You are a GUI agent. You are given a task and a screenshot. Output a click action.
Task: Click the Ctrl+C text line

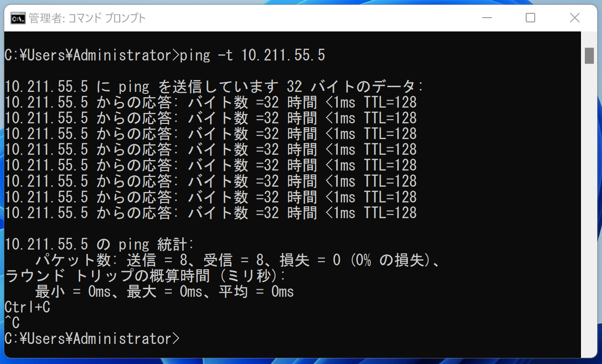point(27,307)
